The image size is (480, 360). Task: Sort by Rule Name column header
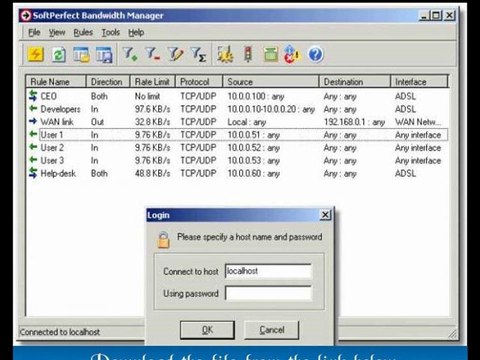pos(56,82)
